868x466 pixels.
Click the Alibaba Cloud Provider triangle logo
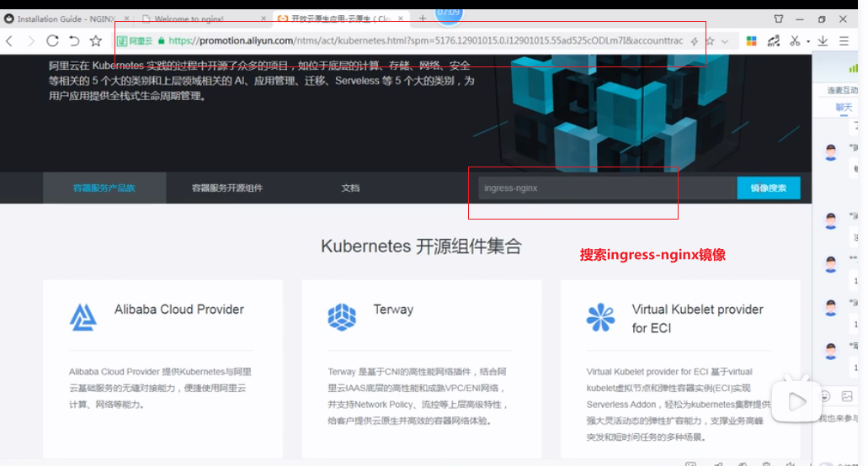pyautogui.click(x=83, y=317)
